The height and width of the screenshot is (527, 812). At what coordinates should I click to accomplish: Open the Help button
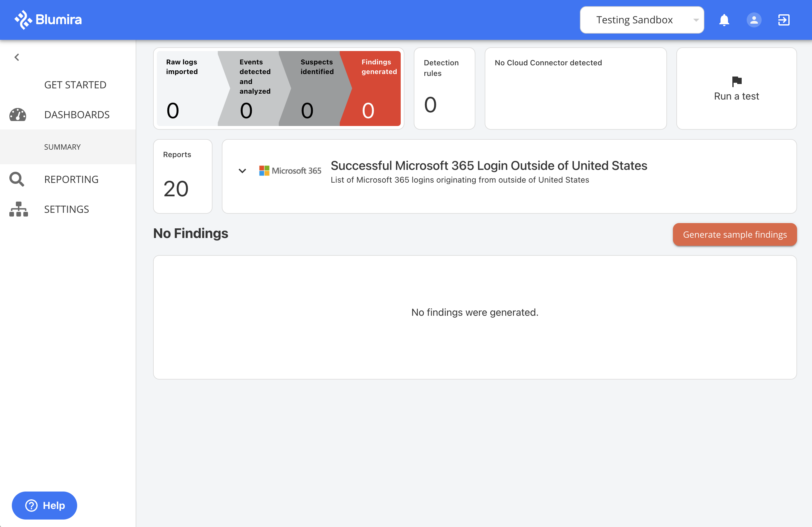(x=44, y=505)
